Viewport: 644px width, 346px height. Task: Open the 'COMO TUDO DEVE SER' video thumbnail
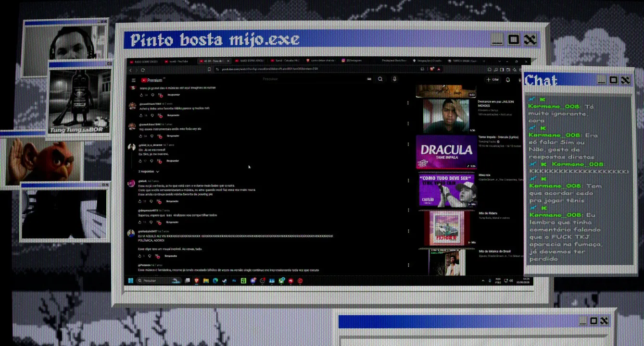(447, 190)
